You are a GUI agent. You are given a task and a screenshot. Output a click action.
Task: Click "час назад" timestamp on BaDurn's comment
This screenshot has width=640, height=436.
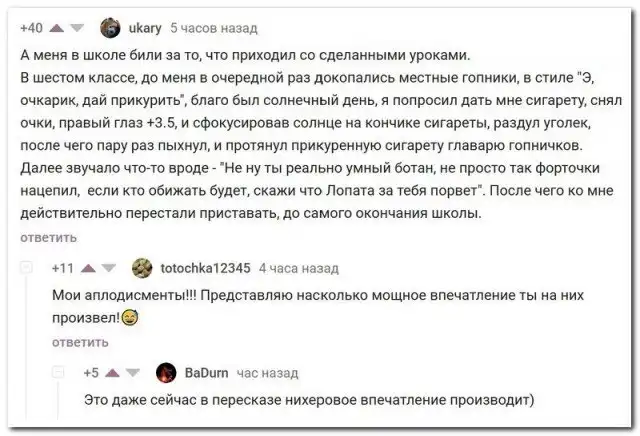point(267,373)
